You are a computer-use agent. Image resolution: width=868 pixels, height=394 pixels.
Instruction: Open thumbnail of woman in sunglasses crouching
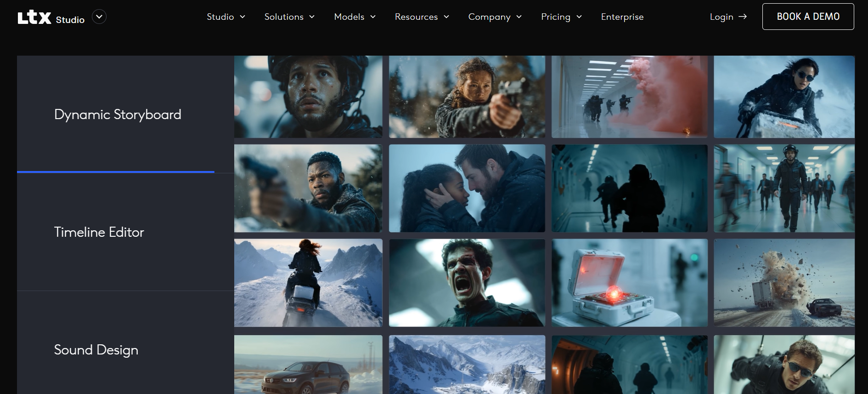[x=784, y=97]
